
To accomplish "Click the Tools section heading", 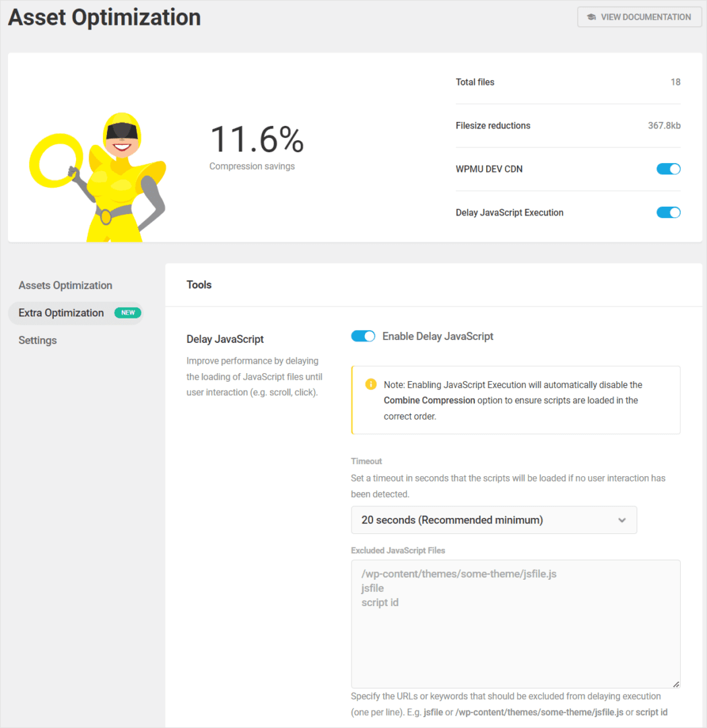I will (199, 285).
